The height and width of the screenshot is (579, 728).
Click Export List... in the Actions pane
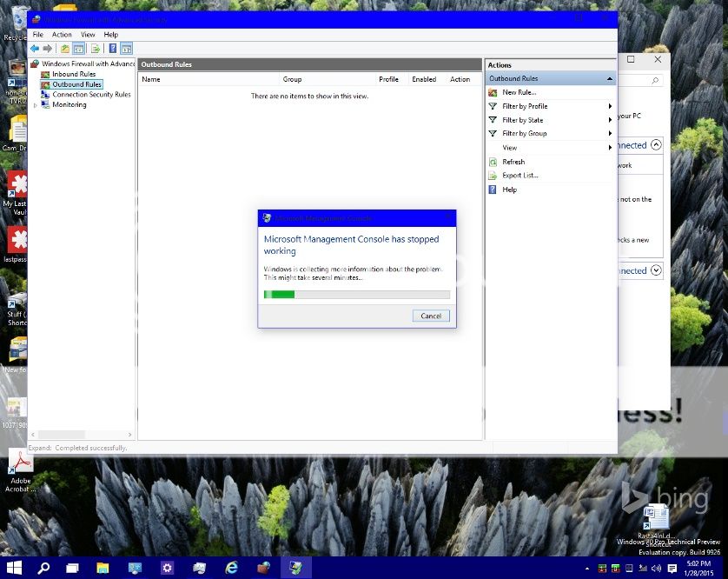tap(520, 176)
